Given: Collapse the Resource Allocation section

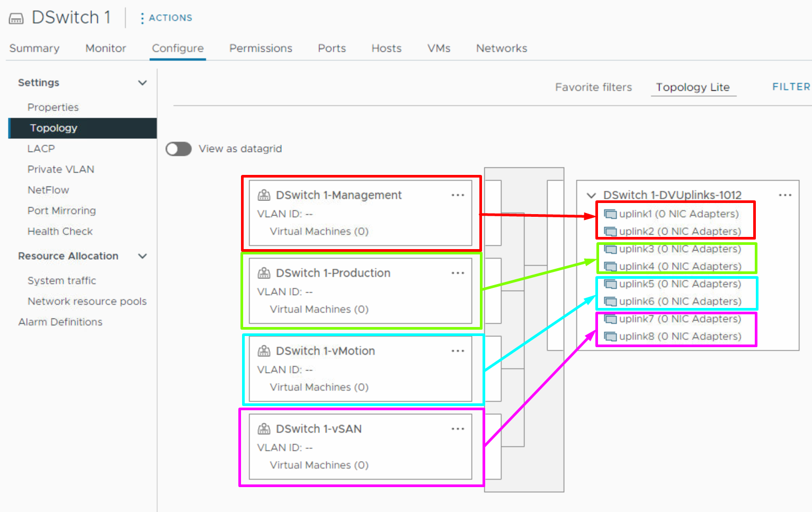Looking at the screenshot, I should click(142, 256).
